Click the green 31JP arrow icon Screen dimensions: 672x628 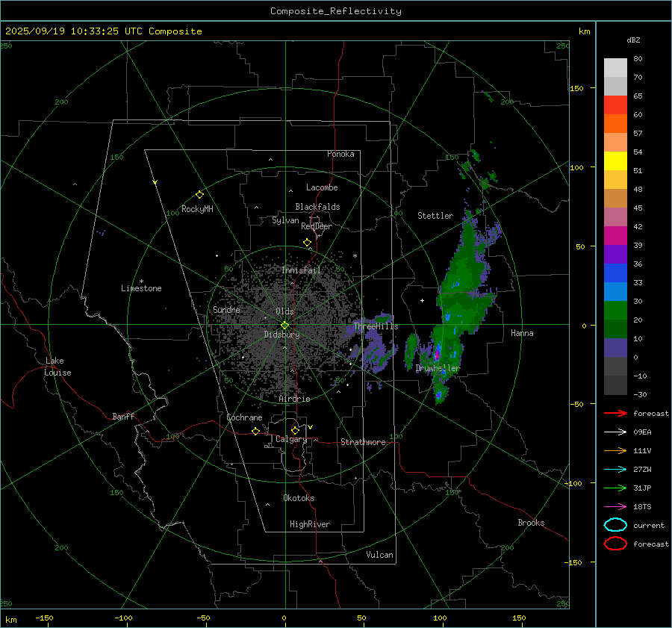615,488
